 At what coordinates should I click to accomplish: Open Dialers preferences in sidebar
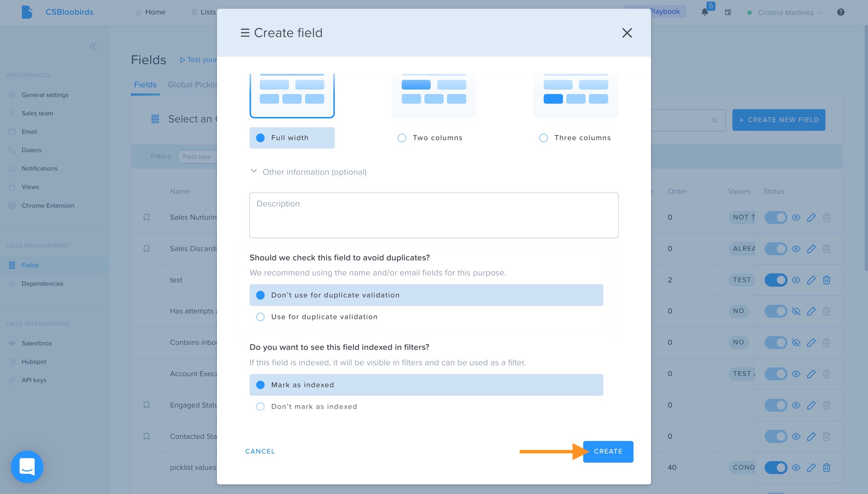point(31,150)
